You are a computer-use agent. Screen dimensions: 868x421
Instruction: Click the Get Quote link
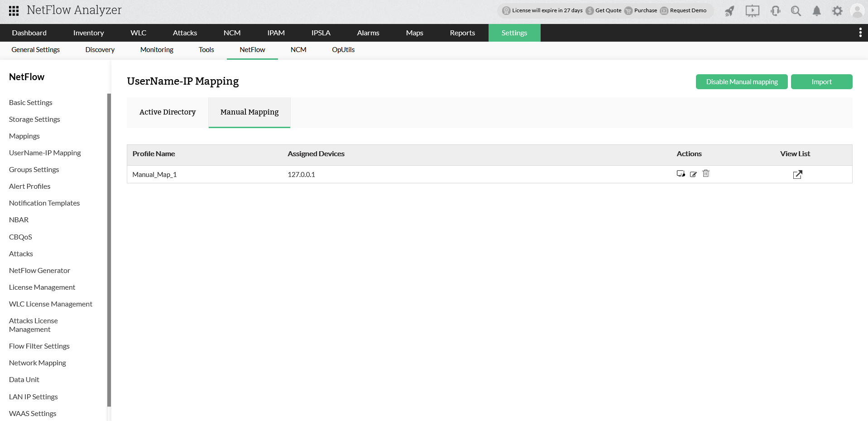[x=609, y=10]
